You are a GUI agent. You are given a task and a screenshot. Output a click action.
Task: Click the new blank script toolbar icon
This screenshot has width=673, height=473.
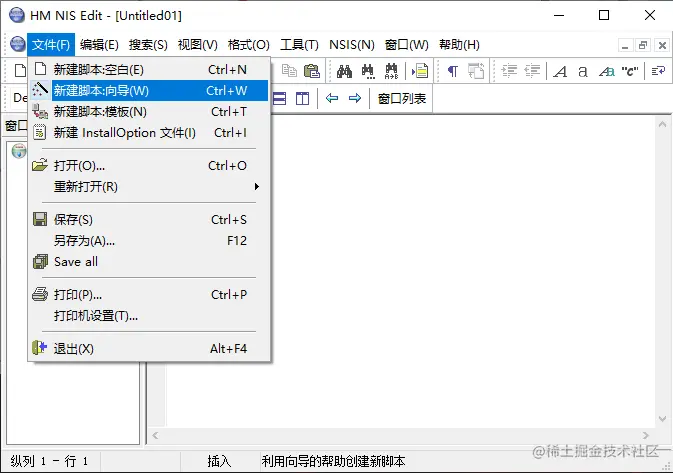tap(20, 70)
